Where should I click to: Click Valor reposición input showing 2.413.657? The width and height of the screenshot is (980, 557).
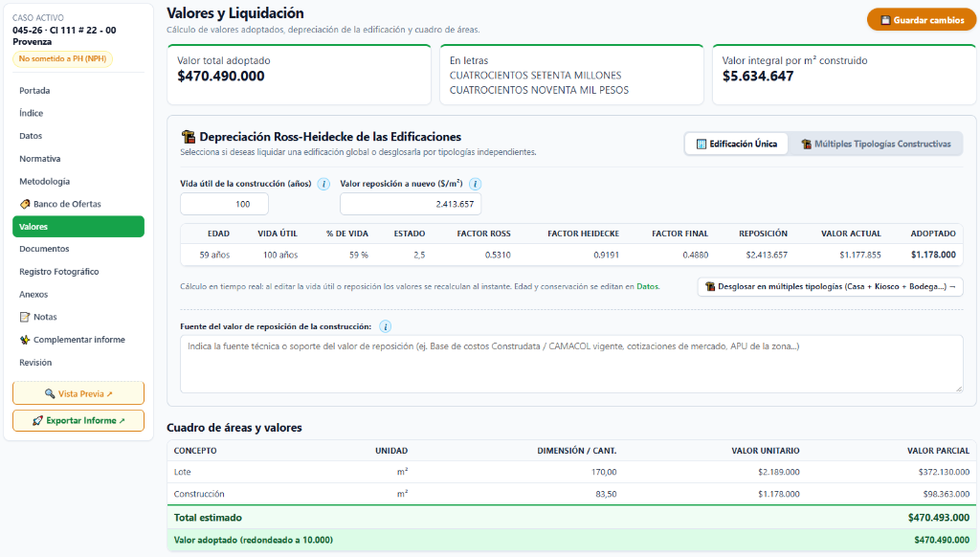pos(411,204)
